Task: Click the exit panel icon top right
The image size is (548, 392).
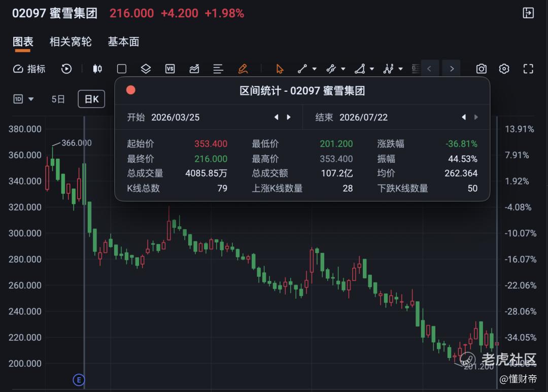Action: [x=528, y=13]
